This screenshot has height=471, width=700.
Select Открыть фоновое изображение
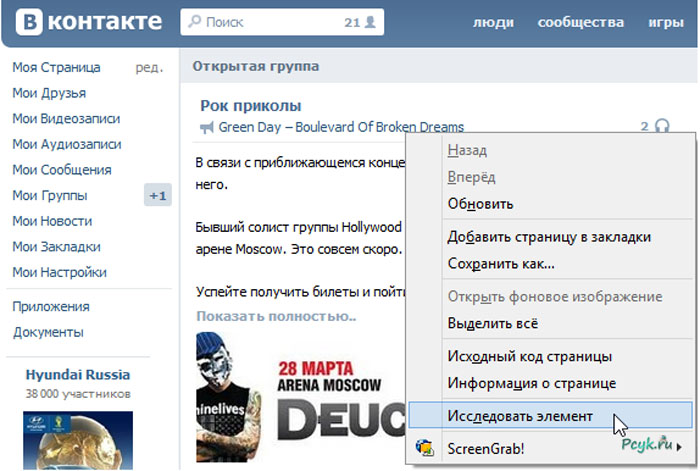(x=555, y=296)
